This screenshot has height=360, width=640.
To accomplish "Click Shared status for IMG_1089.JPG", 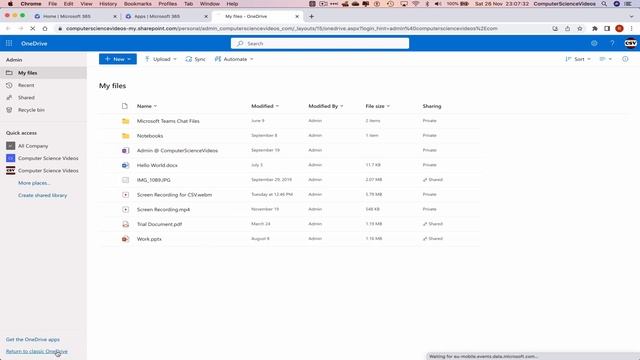I will click(x=433, y=180).
